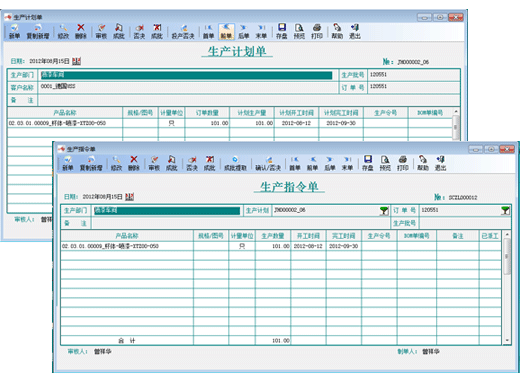
Task: Click 存盘 save icon in 生产指令单 toolbar
Action: [368, 163]
